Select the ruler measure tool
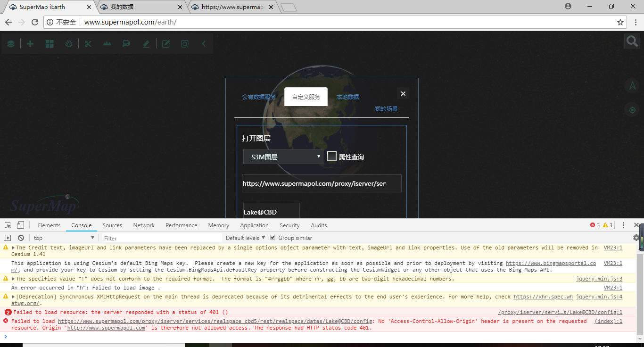Screen dimensions: 644x347 pyautogui.click(x=146, y=44)
